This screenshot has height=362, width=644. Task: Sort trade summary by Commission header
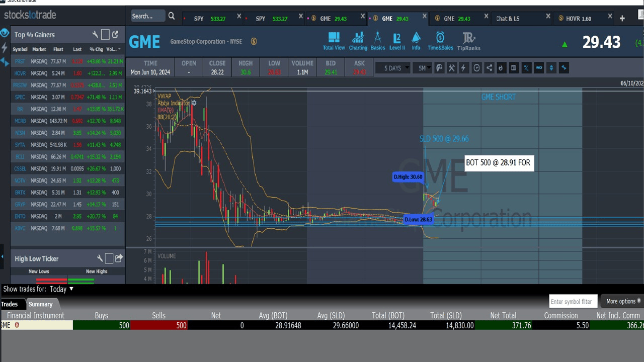[560, 316]
